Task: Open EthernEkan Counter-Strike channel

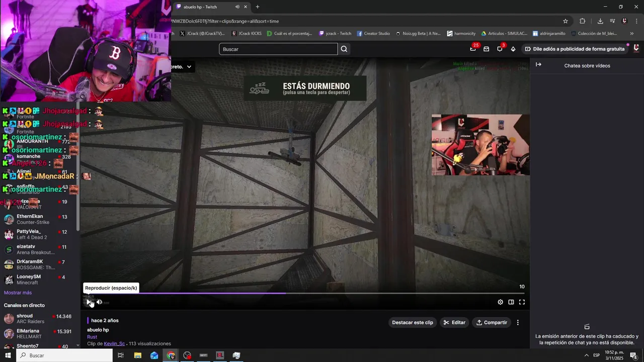Action: coord(38,219)
